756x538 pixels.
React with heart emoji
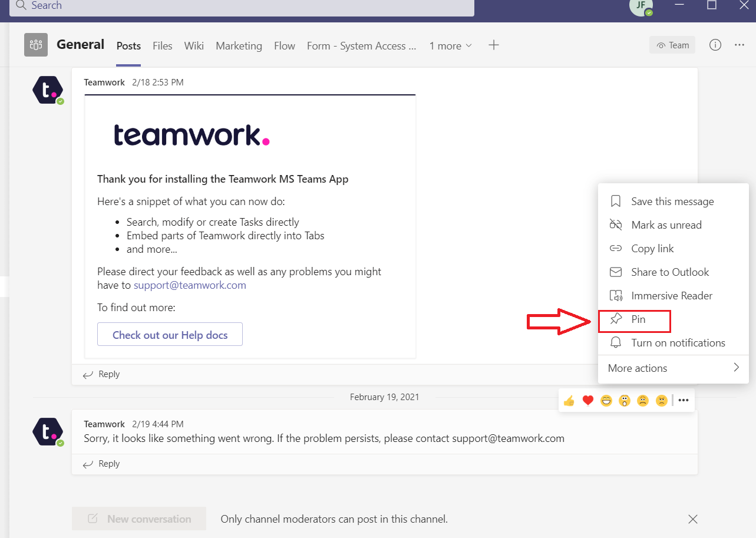click(587, 401)
